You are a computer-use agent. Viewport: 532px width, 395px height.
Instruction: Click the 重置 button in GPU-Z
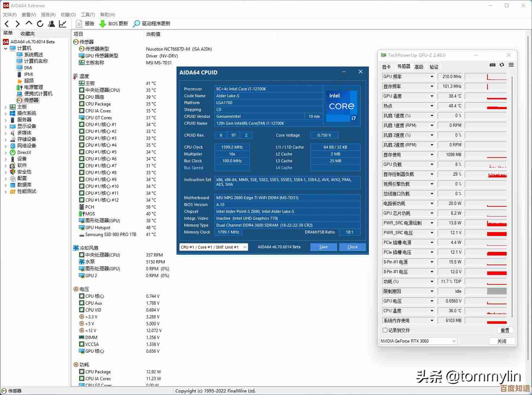tap(505, 330)
